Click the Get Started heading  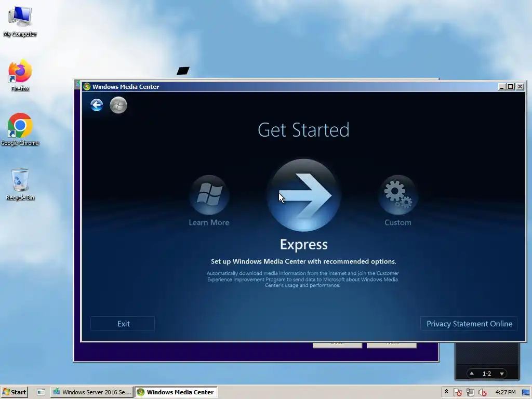click(x=303, y=130)
